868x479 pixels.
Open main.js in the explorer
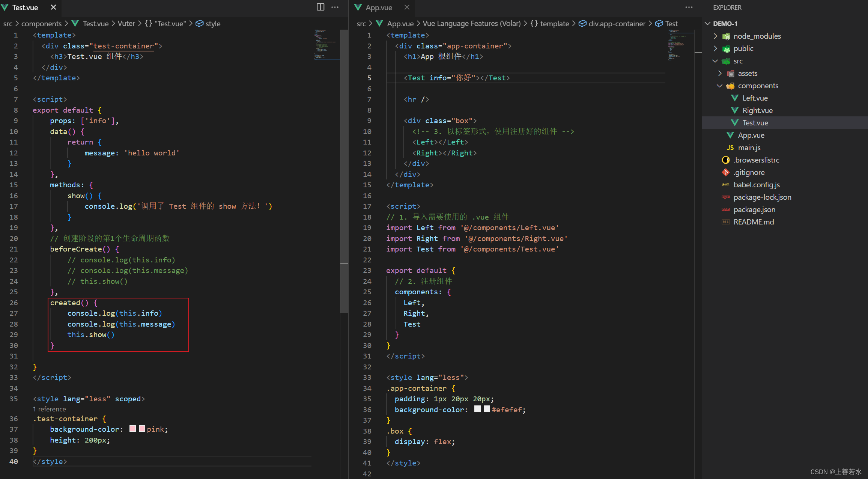749,148
